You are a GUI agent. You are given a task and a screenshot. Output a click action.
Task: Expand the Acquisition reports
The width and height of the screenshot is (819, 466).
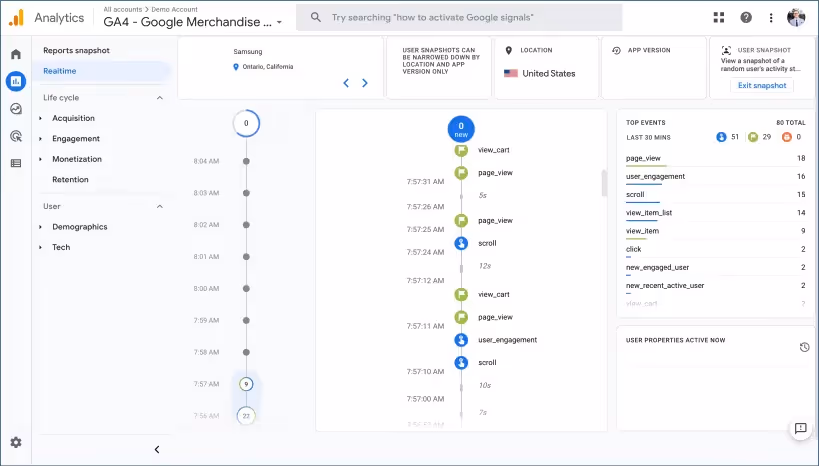tap(73, 118)
